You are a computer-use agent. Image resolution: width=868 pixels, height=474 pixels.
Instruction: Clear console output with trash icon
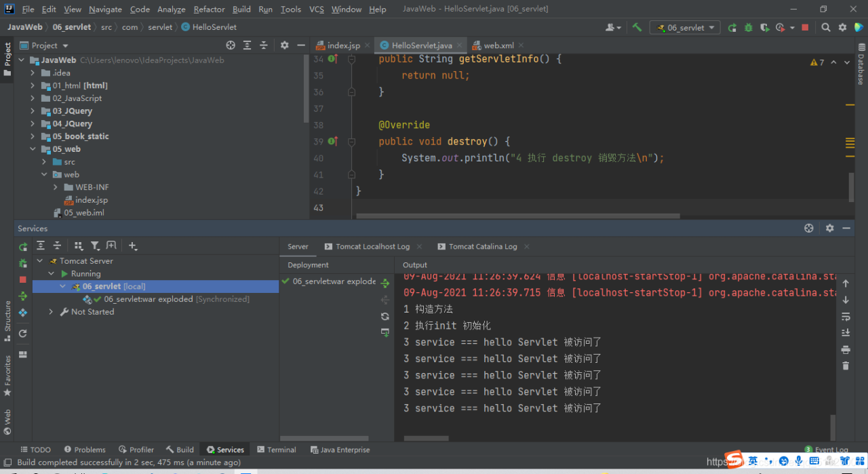846,366
